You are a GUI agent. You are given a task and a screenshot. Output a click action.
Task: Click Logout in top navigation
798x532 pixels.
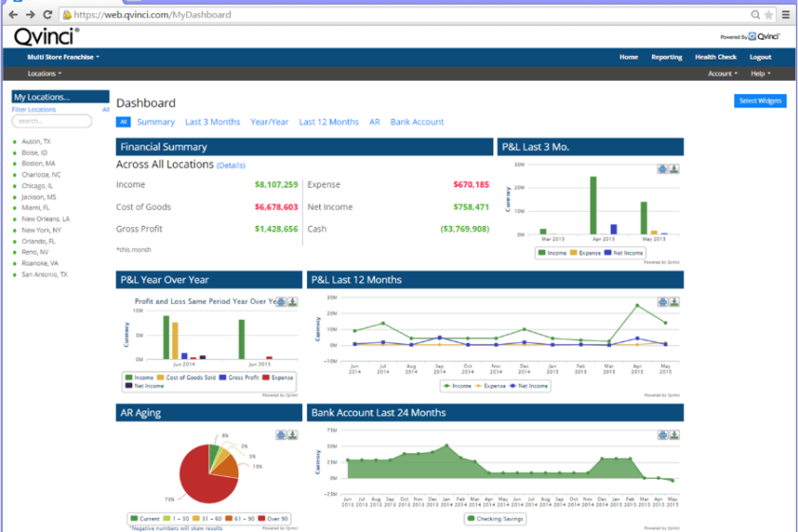[x=760, y=57]
